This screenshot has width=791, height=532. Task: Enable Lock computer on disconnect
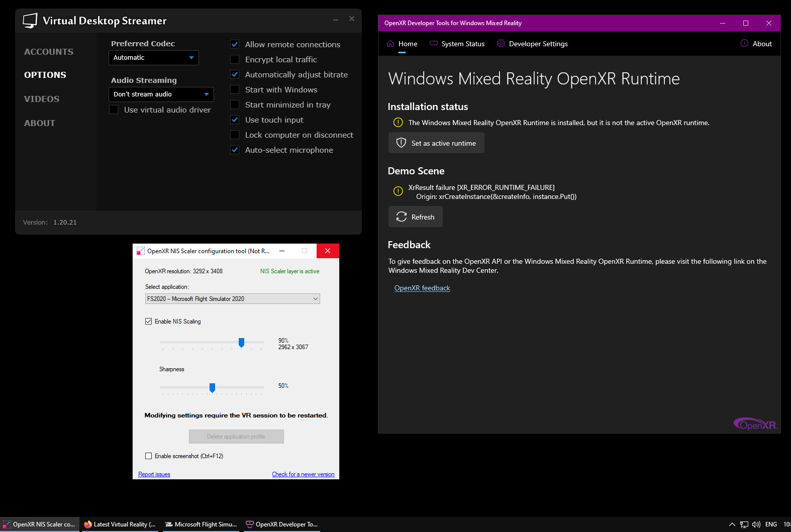[235, 135]
